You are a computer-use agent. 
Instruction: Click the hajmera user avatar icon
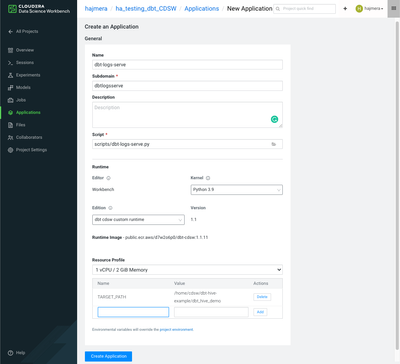tap(359, 9)
